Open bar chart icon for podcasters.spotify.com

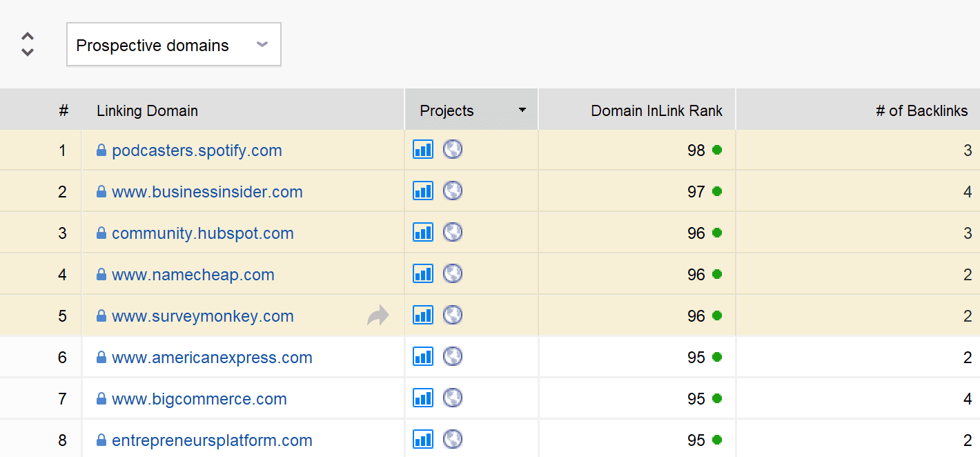click(x=423, y=149)
